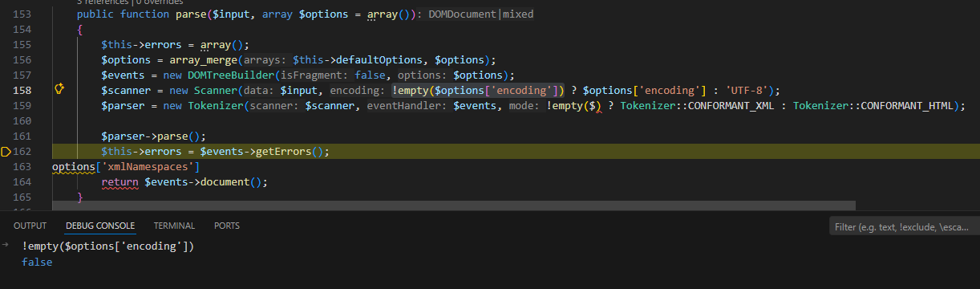Click the 'false' result in the debug console
The width and height of the screenshot is (980, 289).
point(37,262)
